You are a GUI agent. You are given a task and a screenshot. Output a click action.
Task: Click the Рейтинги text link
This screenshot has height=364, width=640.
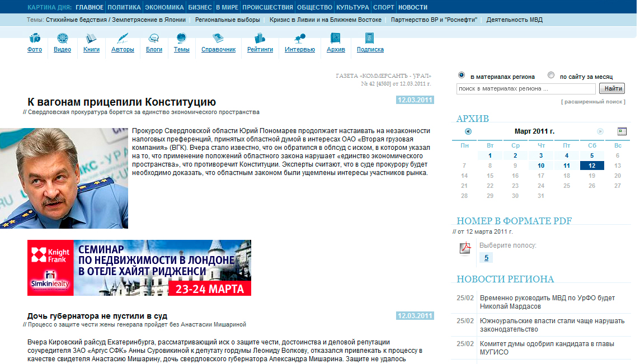pyautogui.click(x=260, y=49)
